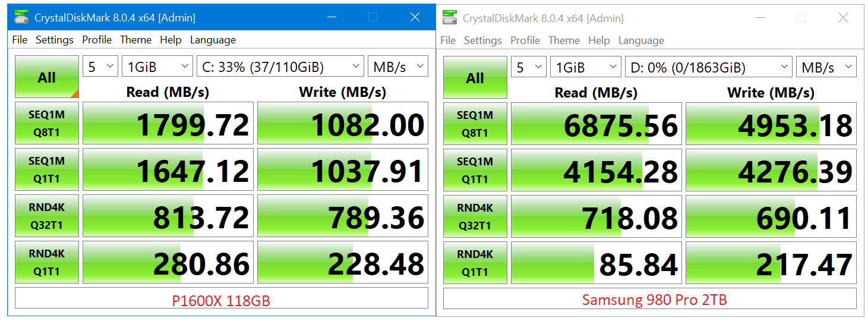Start RND4K Q32T1 test in left window
The width and height of the screenshot is (868, 321).
(47, 216)
